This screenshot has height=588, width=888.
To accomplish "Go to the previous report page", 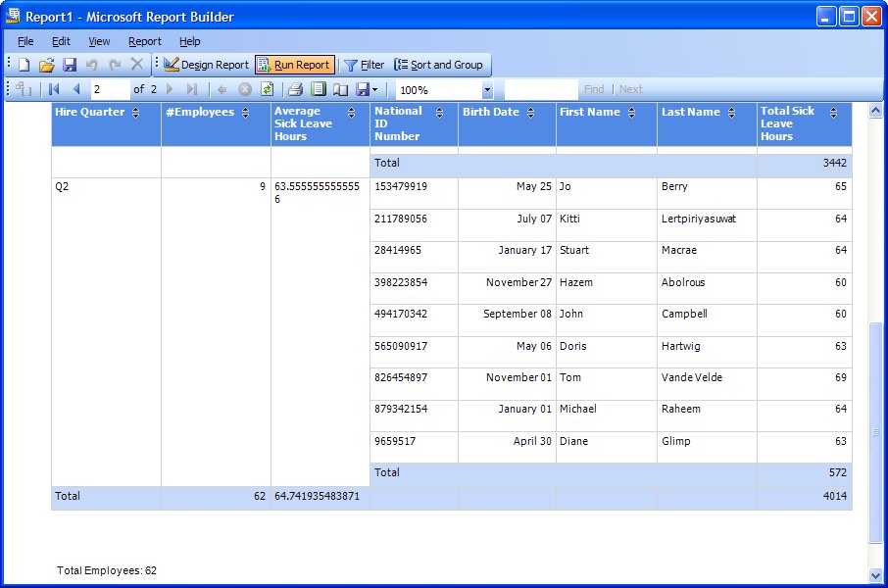I will (76, 89).
